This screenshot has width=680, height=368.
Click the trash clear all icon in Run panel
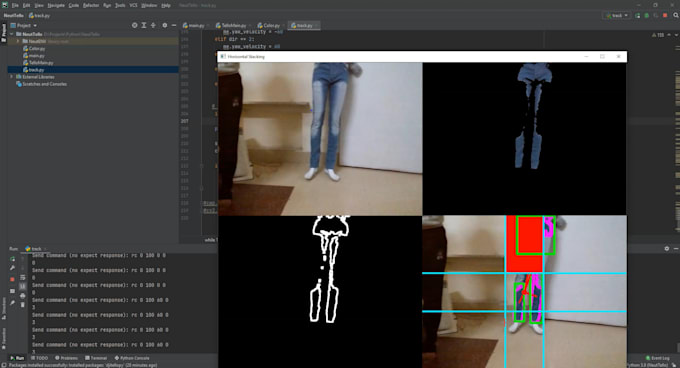point(23,305)
